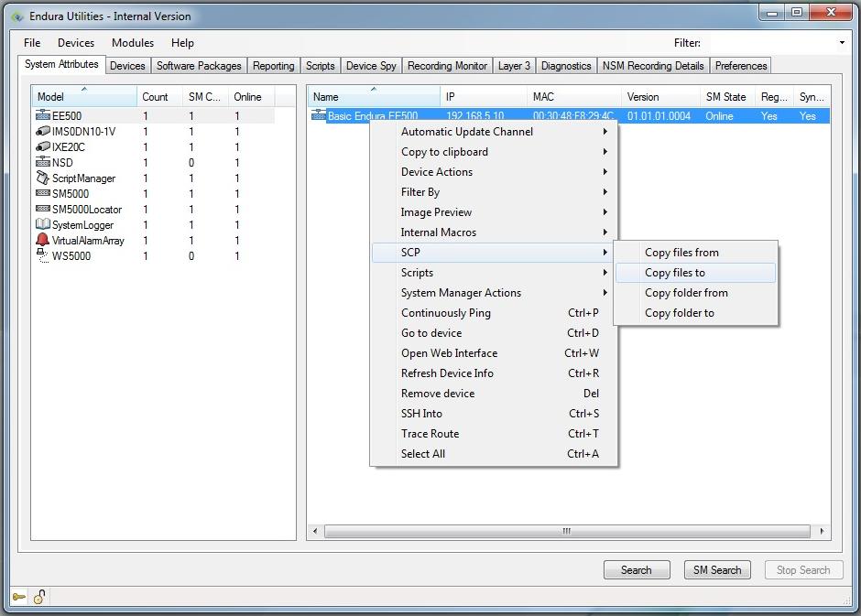The width and height of the screenshot is (861, 616).
Task: Sort by the Model column header
Action: pyautogui.click(x=84, y=96)
